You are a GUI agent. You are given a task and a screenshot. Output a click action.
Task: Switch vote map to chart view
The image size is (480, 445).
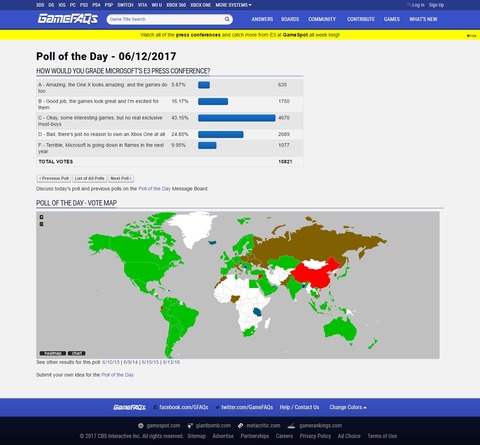[x=77, y=353]
